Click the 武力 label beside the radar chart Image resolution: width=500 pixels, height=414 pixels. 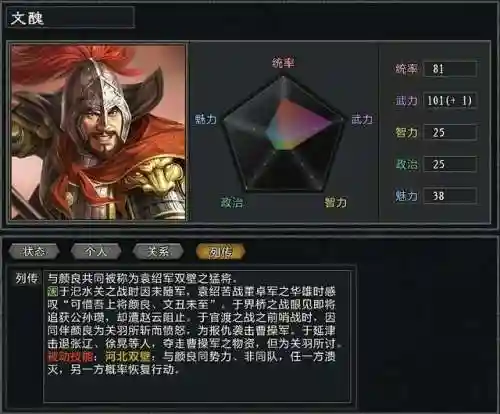click(362, 119)
